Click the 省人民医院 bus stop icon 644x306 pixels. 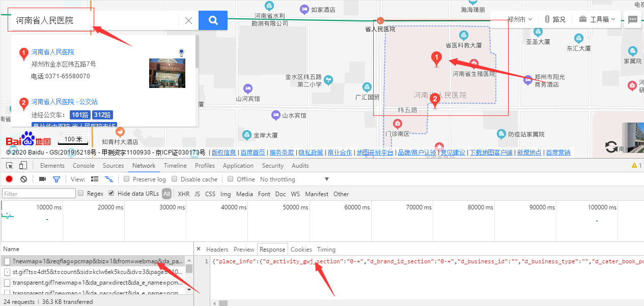381,21
